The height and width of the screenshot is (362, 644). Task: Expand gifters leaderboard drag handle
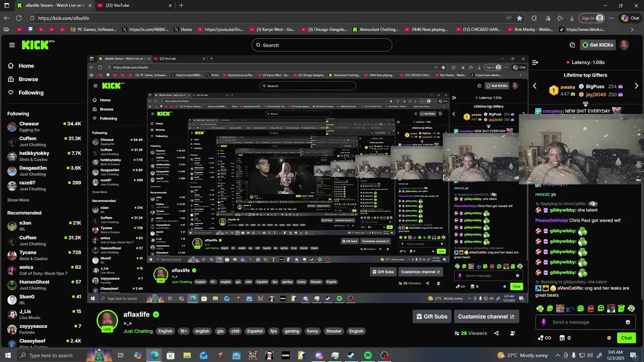[585, 104]
